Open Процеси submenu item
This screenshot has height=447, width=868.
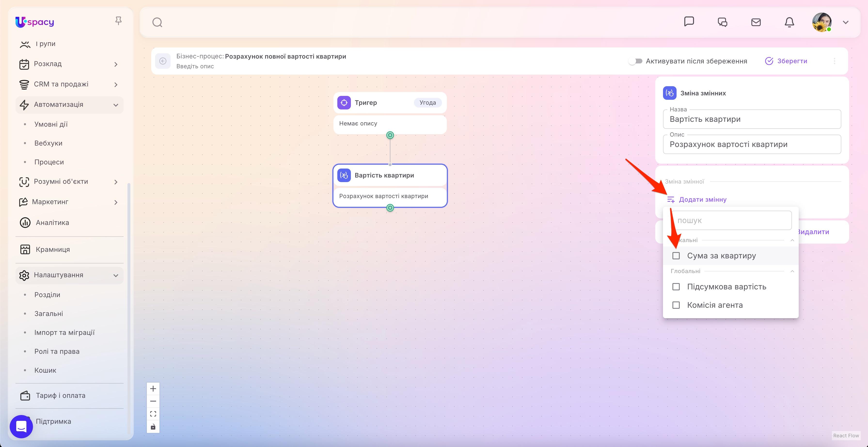click(49, 162)
